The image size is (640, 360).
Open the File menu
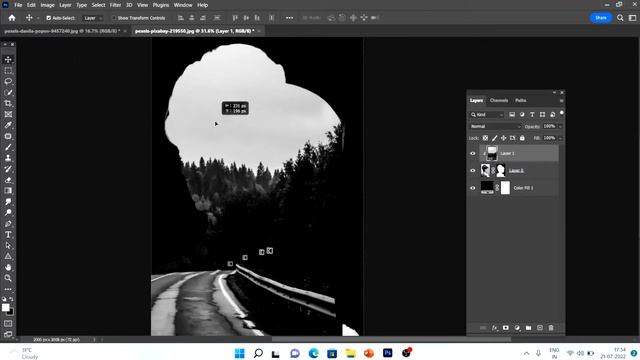[18, 5]
